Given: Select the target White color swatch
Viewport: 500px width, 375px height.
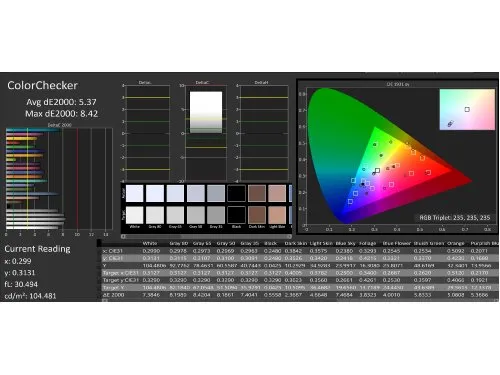Looking at the screenshot, I should [x=135, y=215].
